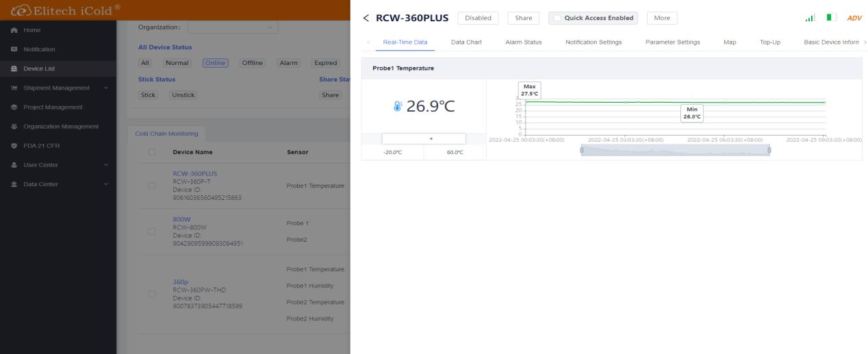Screen dimensions: 868x354
Task: Expand Shipment Management submenu arrow
Action: [105, 88]
